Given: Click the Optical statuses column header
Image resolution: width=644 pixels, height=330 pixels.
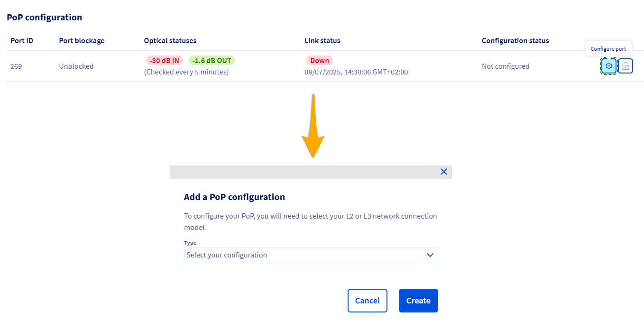Looking at the screenshot, I should pyautogui.click(x=170, y=41).
